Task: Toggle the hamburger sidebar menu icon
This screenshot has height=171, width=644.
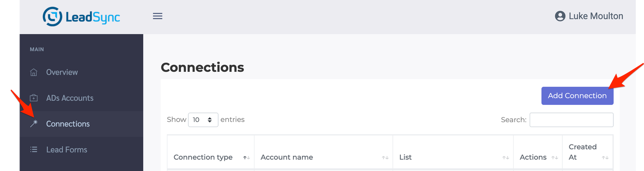Action: pos(158,16)
